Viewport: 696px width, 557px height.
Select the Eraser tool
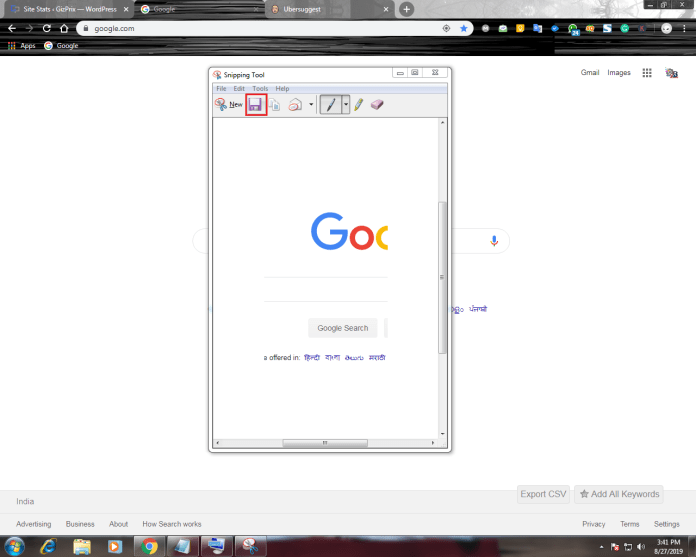pyautogui.click(x=377, y=105)
